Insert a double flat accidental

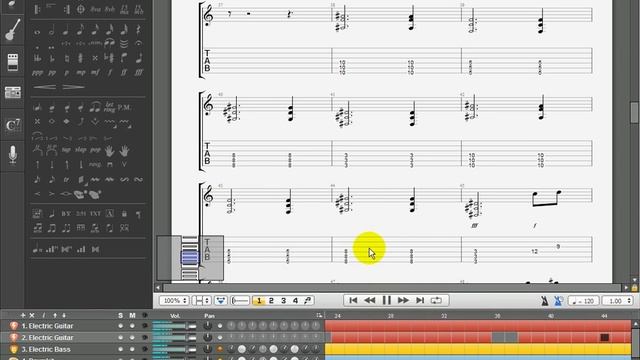(37, 58)
